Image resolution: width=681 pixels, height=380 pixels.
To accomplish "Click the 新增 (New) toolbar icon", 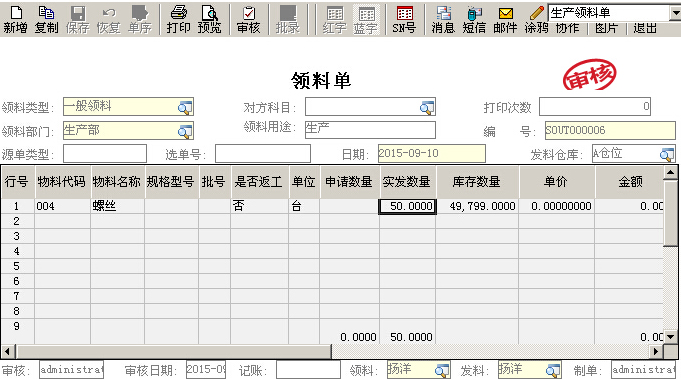I will 16,20.
